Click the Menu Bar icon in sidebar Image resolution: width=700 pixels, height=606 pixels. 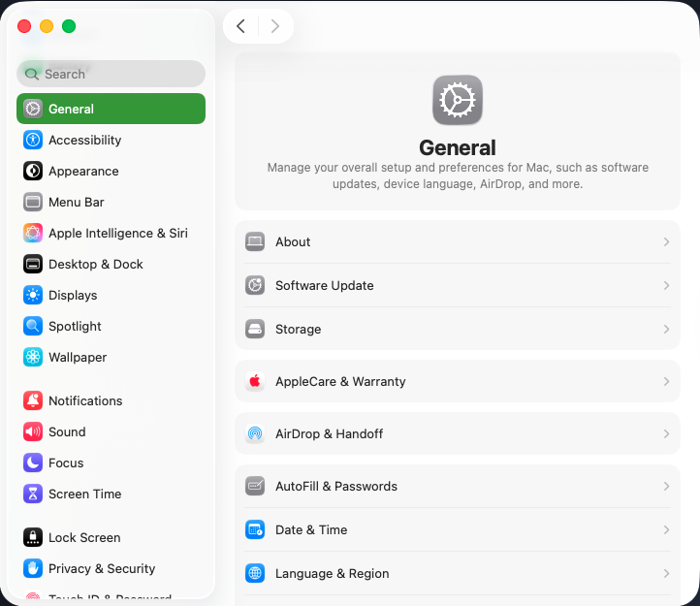click(x=33, y=202)
